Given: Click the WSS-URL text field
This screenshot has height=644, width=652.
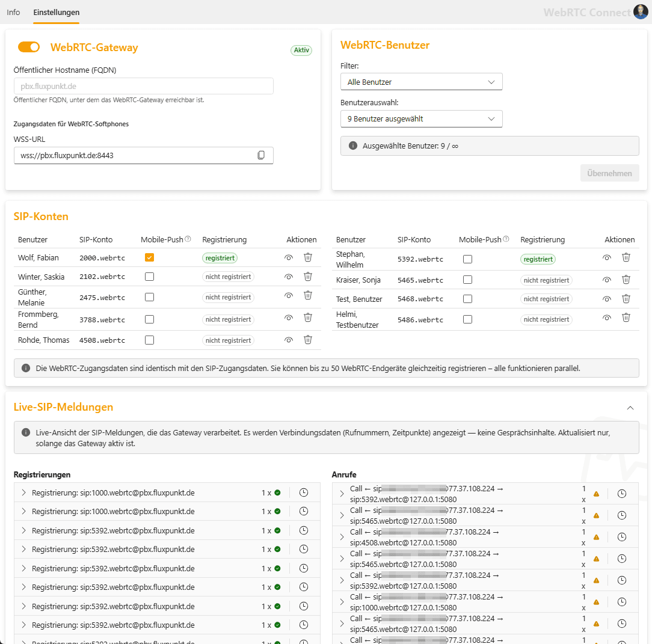Looking at the screenshot, I should coord(144,155).
